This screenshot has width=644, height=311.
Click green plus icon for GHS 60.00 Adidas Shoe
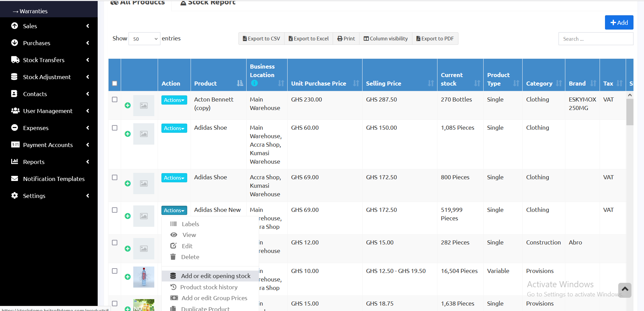128,134
